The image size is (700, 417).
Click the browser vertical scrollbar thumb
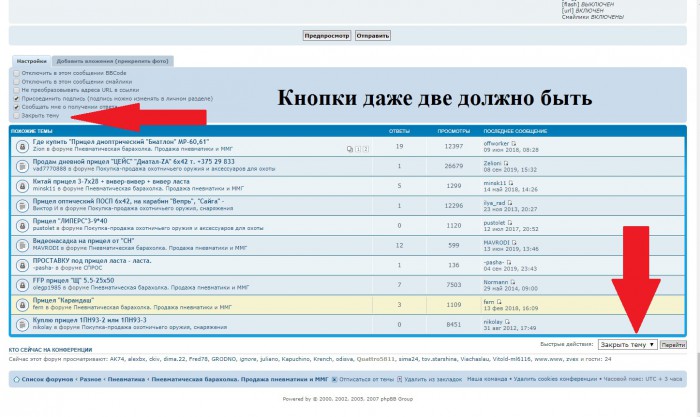tap(697, 384)
